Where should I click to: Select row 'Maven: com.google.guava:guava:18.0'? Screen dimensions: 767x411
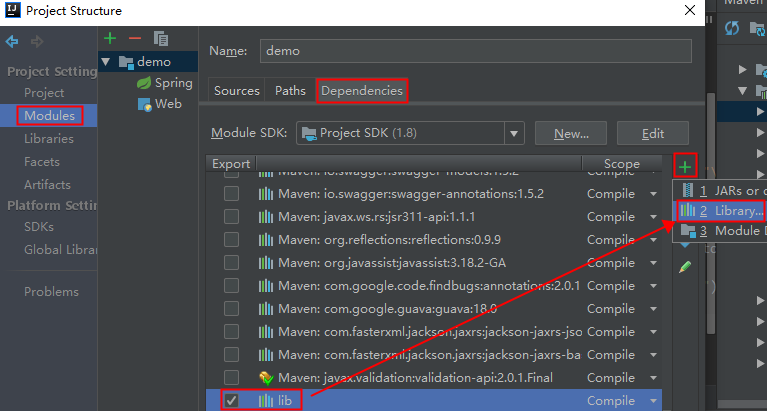(x=434, y=309)
